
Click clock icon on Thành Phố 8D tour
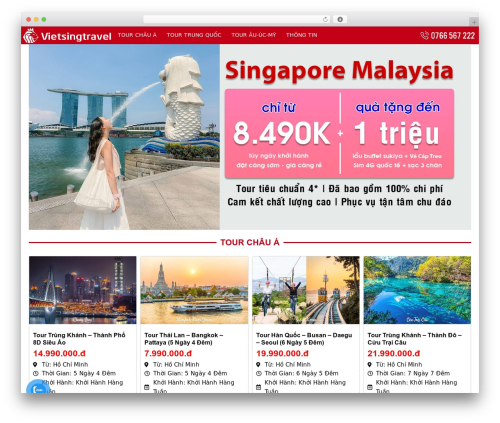[x=36, y=373]
